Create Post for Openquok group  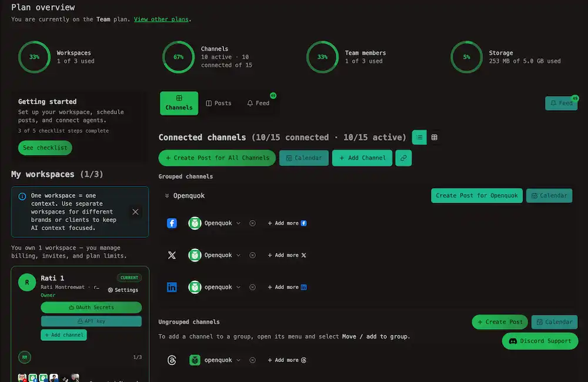point(477,196)
